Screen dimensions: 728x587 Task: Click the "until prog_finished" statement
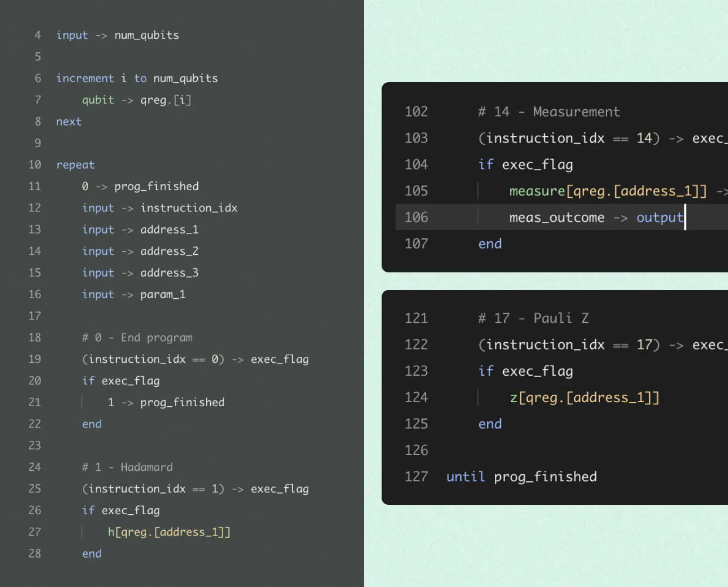(521, 477)
